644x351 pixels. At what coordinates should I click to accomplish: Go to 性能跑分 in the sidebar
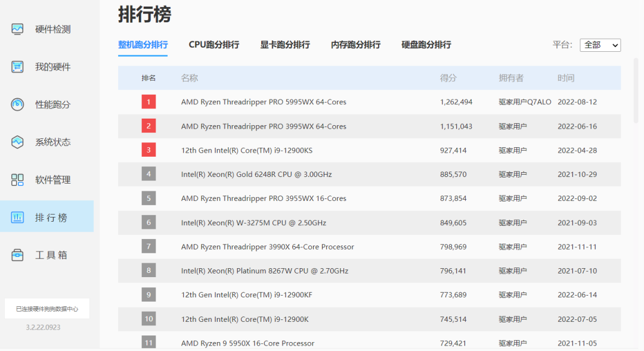53,105
